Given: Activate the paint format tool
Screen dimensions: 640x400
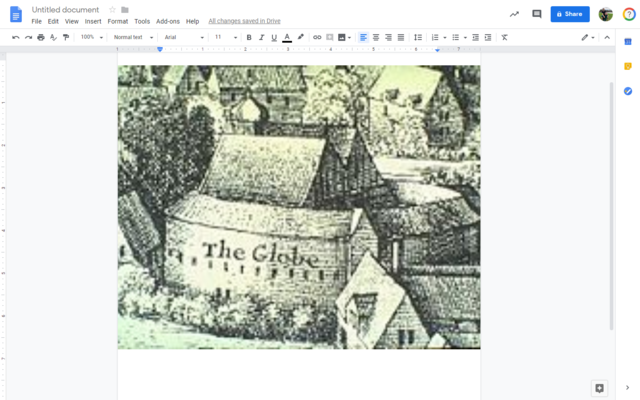Looking at the screenshot, I should pos(66,37).
